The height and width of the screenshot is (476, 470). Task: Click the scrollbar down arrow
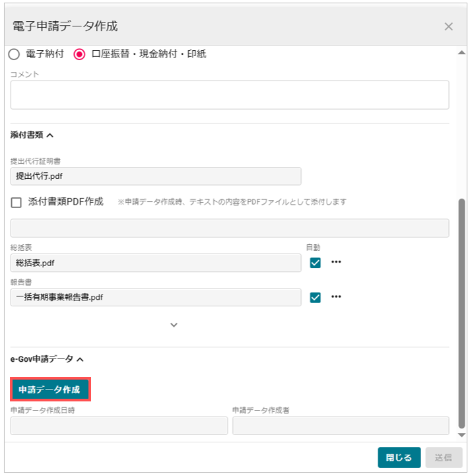(461, 435)
